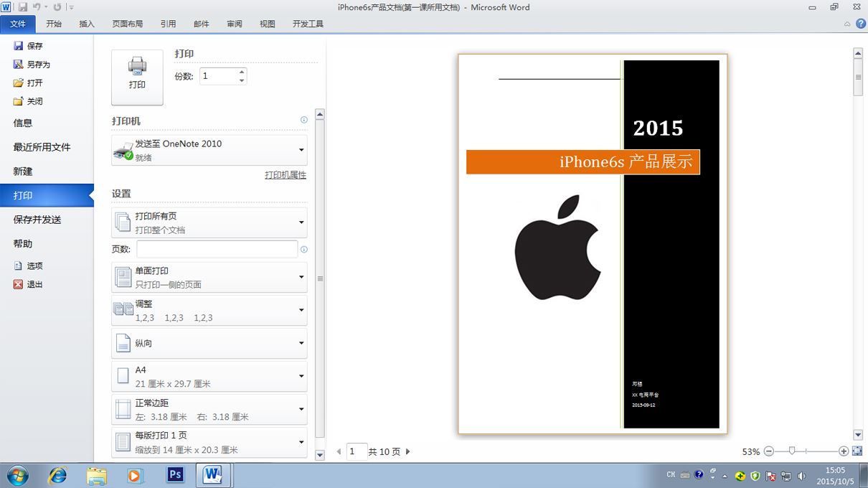Click the Save icon in quick access toolbar
Screen dimensions: 868x488
(x=22, y=7)
